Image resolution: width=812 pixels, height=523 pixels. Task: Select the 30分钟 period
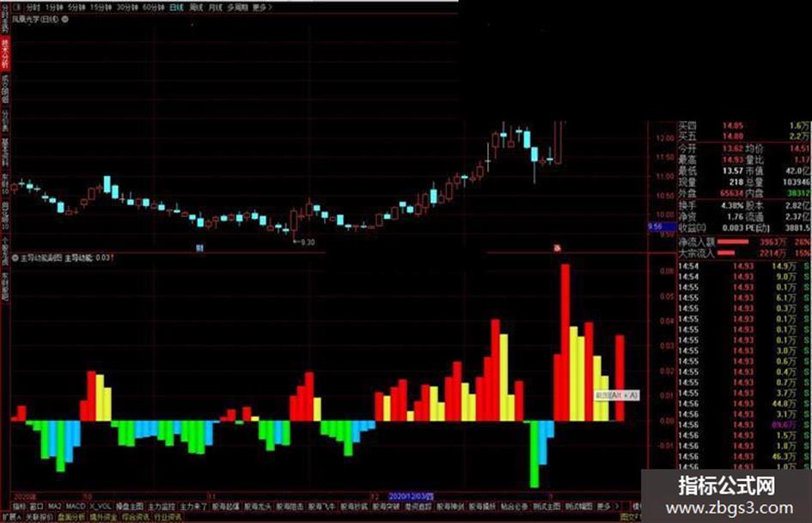[x=127, y=8]
